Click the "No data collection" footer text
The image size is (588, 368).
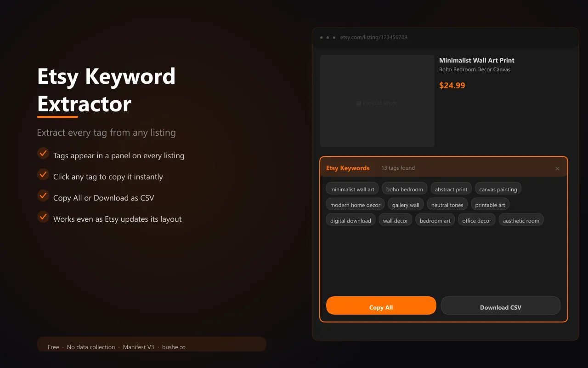click(91, 347)
